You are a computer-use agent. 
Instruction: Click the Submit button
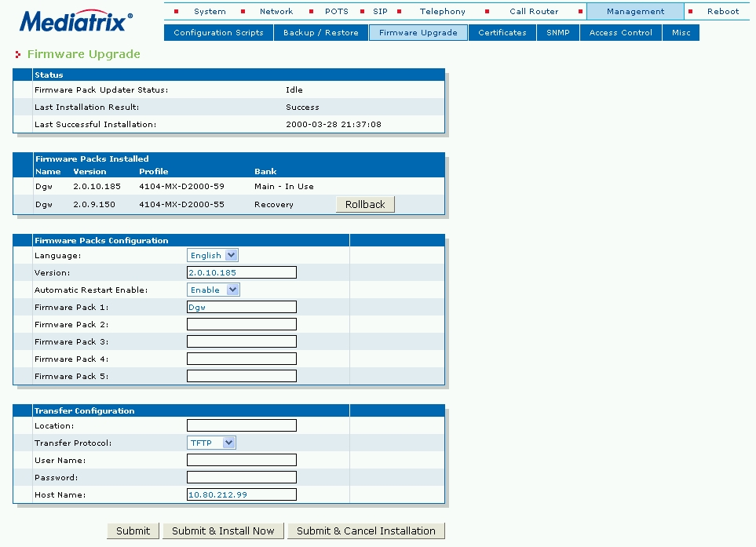point(133,531)
